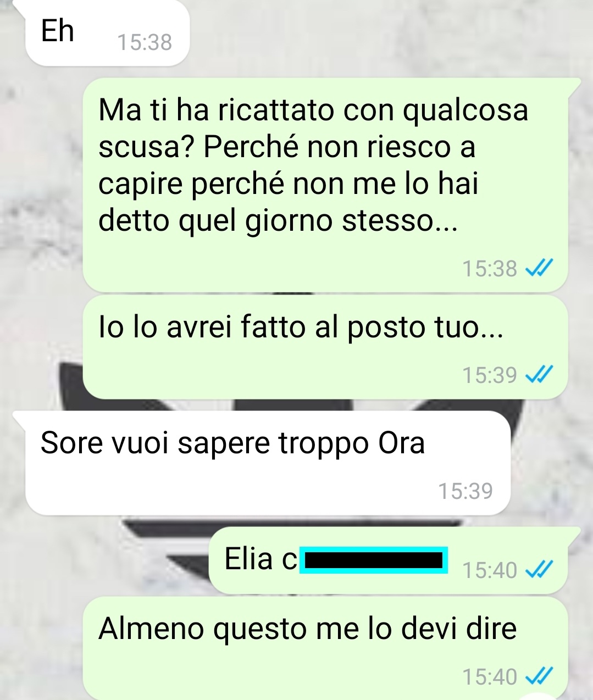Tap the 'Elia c' sent message bubble
Screen dimensions: 593x700
click(388, 560)
